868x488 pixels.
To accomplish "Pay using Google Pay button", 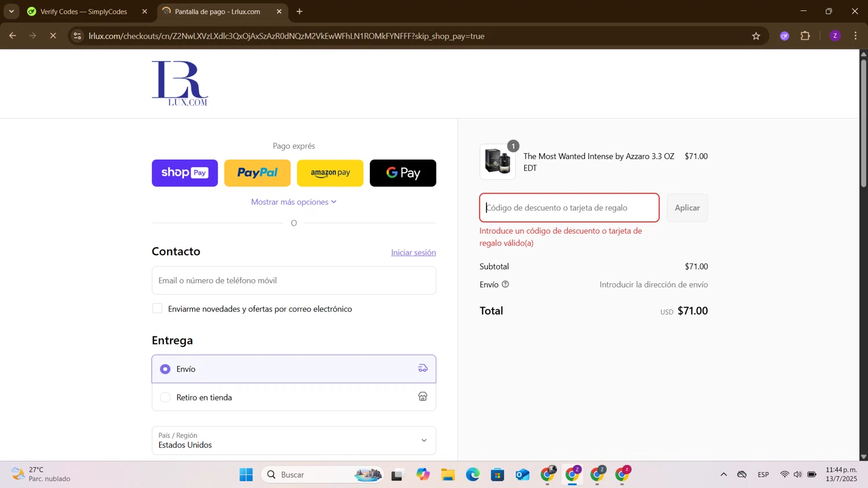I will pyautogui.click(x=403, y=173).
